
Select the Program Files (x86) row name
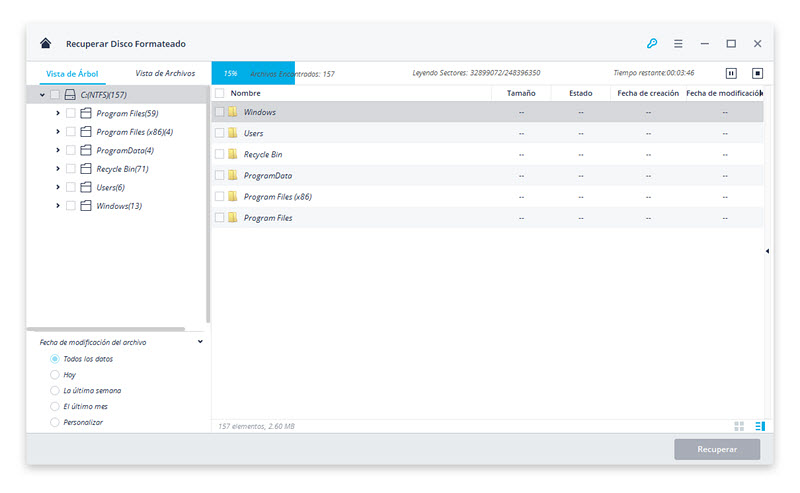tap(278, 196)
